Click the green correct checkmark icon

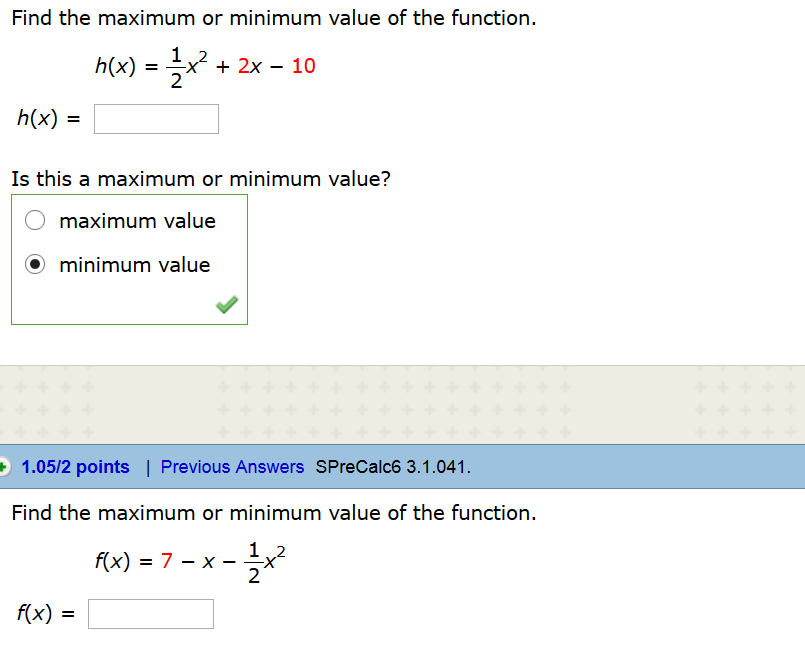226,304
